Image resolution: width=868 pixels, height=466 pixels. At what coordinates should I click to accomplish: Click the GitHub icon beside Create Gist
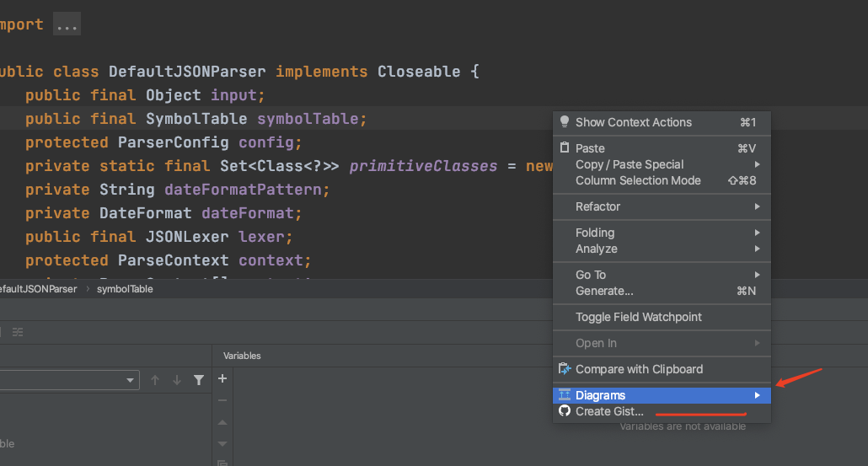click(x=564, y=410)
